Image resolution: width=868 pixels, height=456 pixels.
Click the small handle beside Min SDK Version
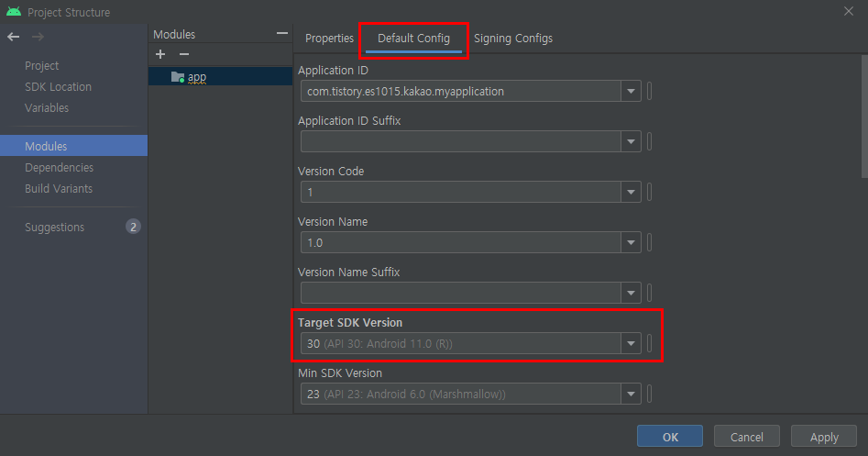click(x=649, y=394)
